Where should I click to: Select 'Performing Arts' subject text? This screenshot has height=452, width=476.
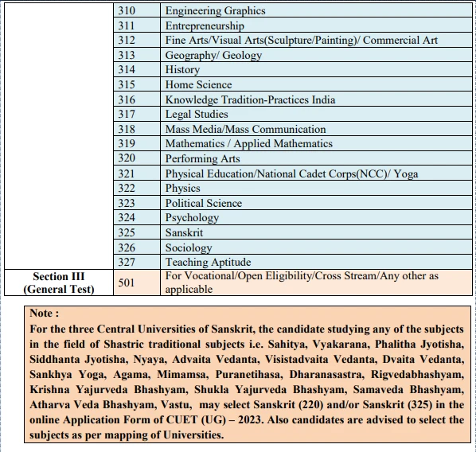click(x=202, y=158)
